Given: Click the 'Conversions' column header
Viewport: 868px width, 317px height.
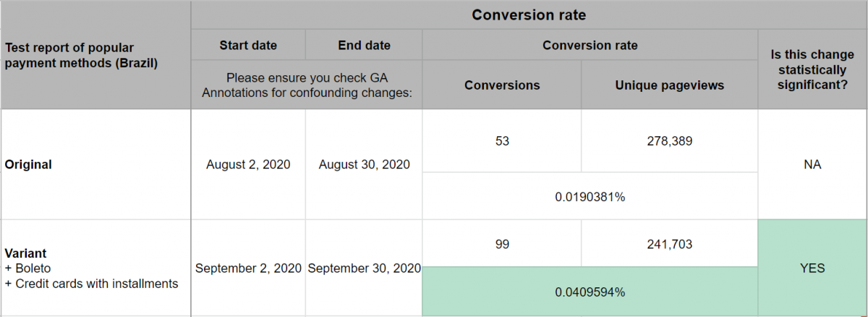Looking at the screenshot, I should (502, 85).
